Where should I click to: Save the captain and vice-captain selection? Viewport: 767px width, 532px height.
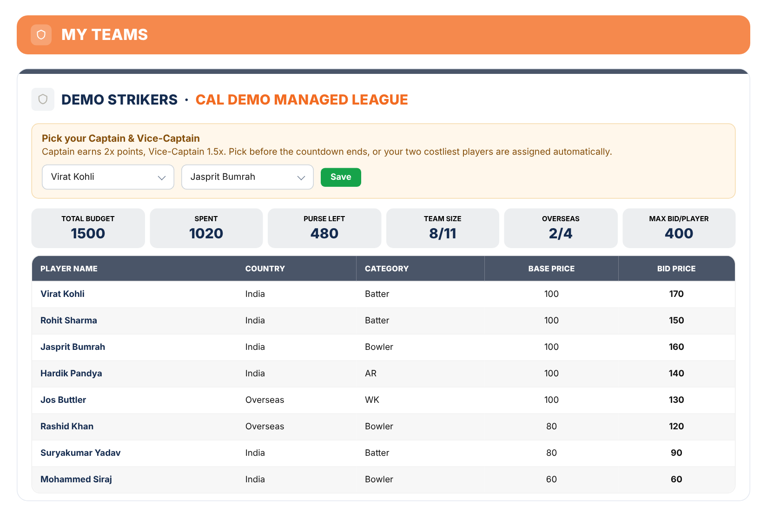(341, 177)
